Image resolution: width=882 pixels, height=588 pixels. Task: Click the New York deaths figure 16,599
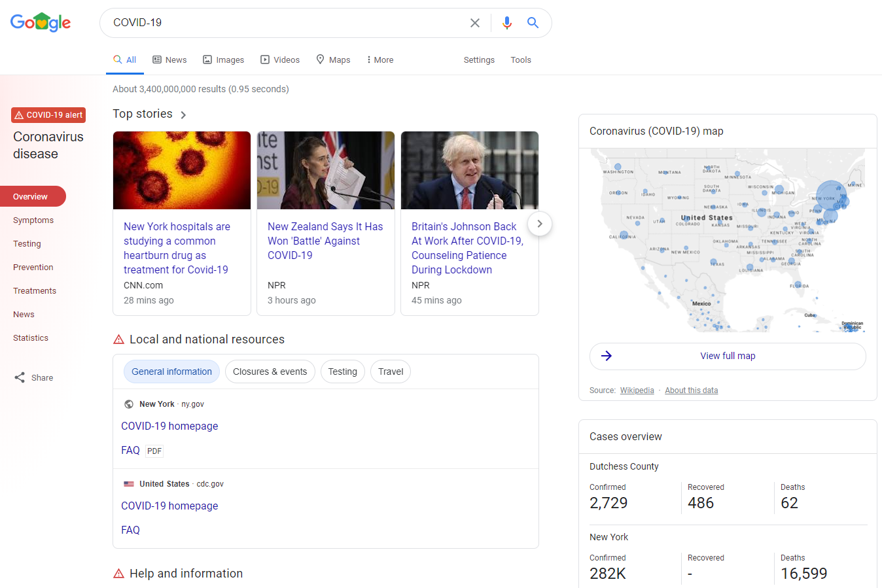[x=804, y=574]
